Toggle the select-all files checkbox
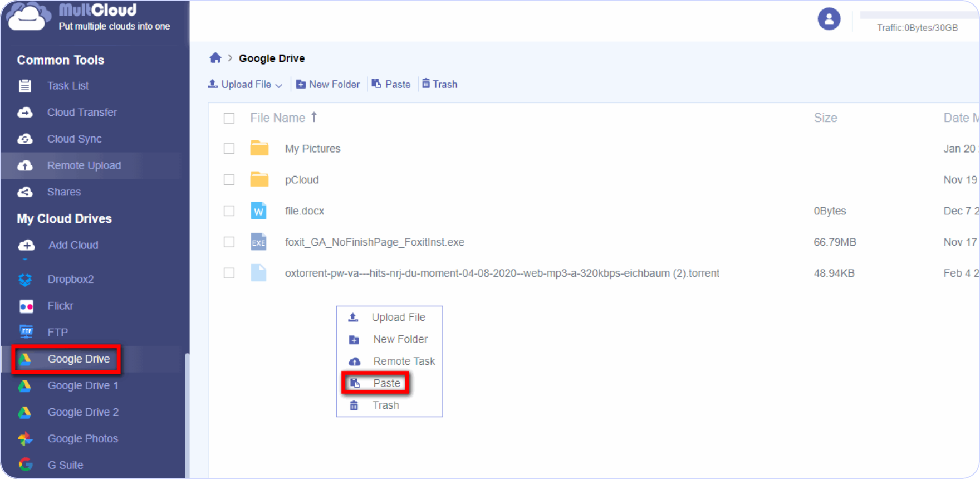 (229, 118)
